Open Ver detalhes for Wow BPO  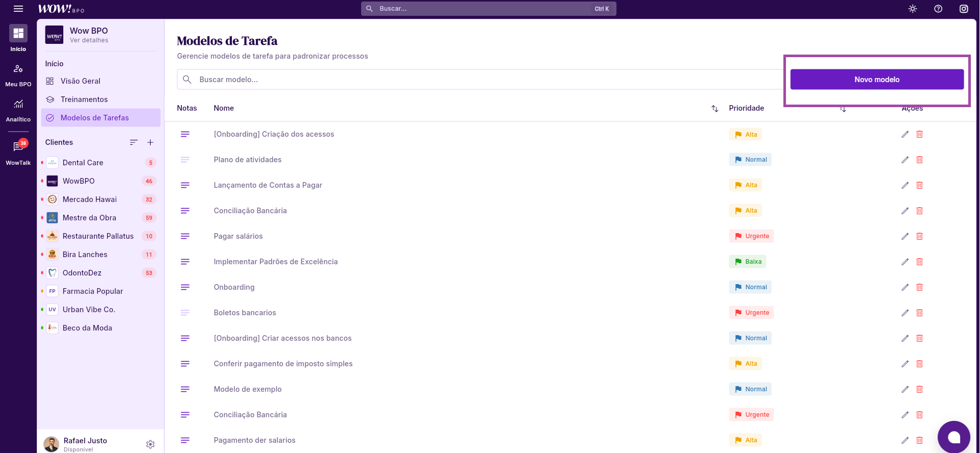coord(89,40)
